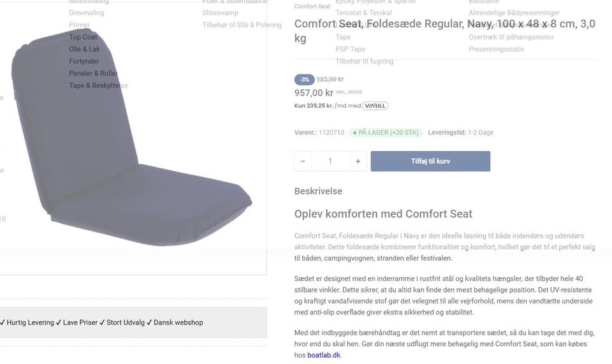
Task: Increase quantity with the plus button
Action: tap(358, 161)
